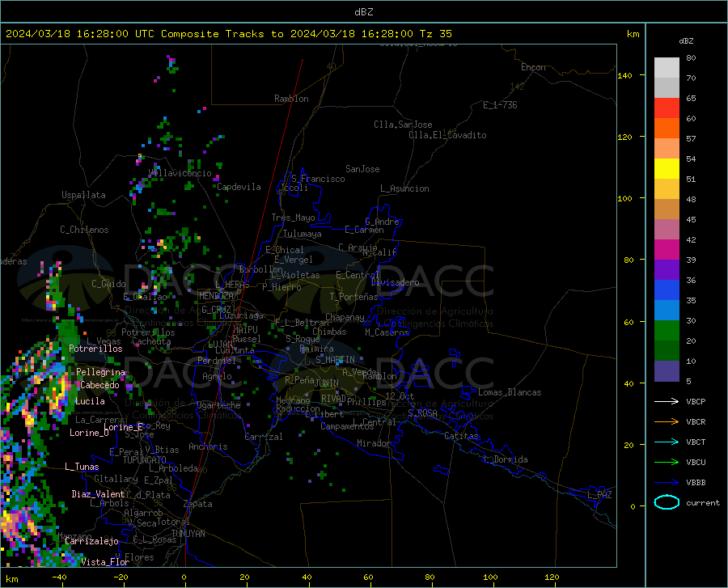The width and height of the screenshot is (728, 588).
Task: Pick the magenta 42 dBZ swatch
Action: coord(667,250)
